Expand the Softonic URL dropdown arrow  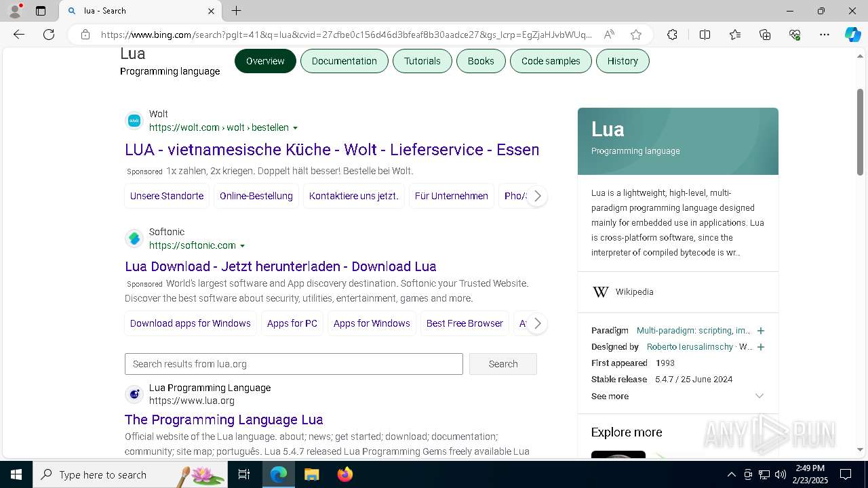point(242,246)
